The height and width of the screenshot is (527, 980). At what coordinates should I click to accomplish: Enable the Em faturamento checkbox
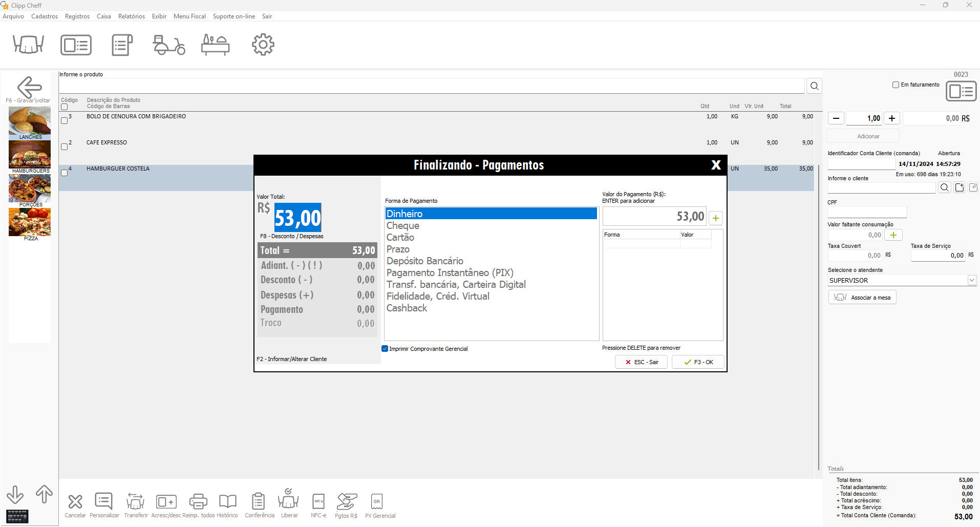tap(896, 85)
